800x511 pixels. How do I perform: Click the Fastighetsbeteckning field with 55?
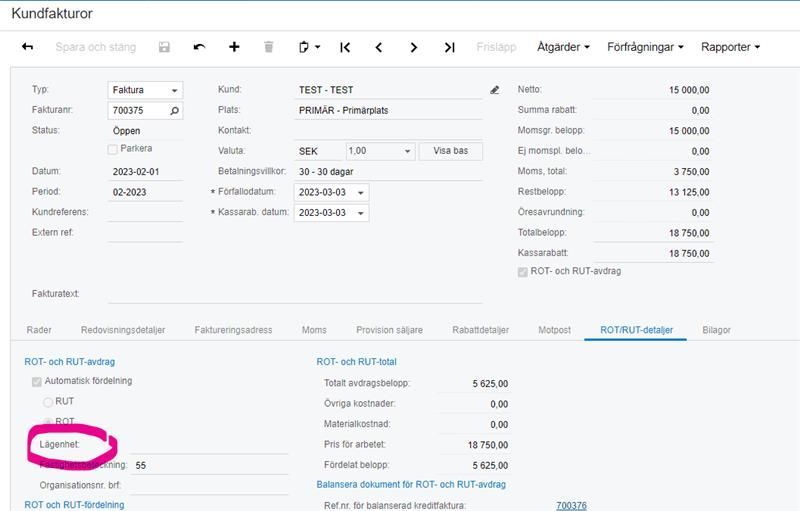[x=209, y=465]
